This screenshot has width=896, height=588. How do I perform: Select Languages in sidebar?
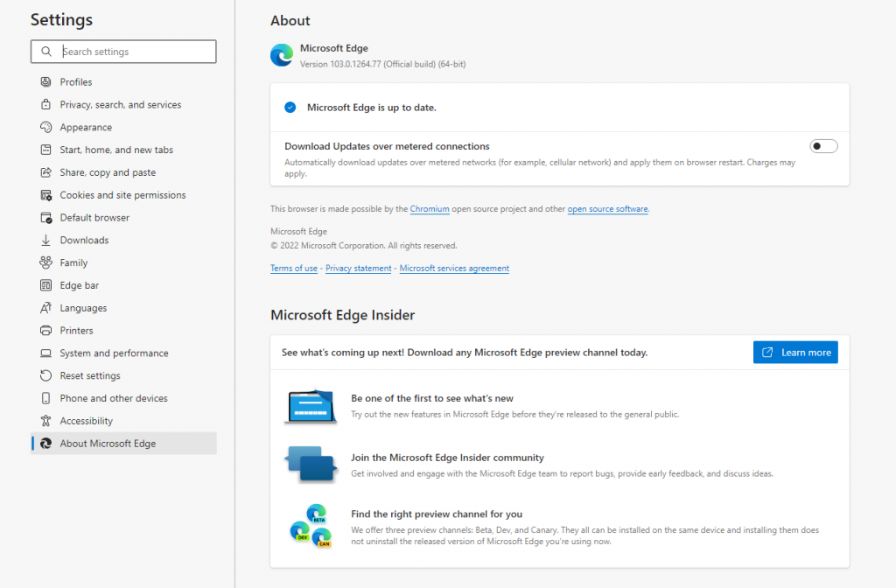point(123,308)
